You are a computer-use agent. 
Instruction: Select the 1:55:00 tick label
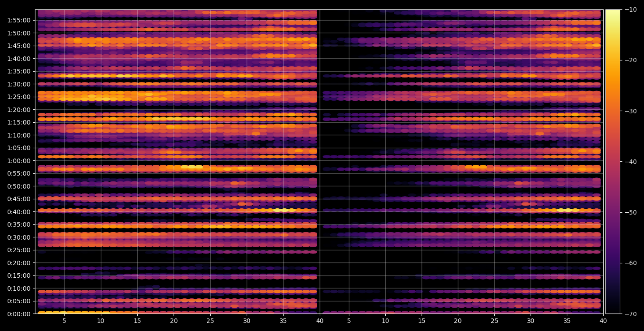click(19, 20)
